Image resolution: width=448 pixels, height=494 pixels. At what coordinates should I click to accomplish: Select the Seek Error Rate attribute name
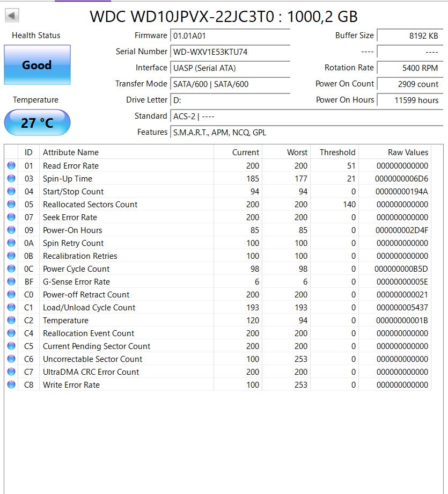(70, 217)
